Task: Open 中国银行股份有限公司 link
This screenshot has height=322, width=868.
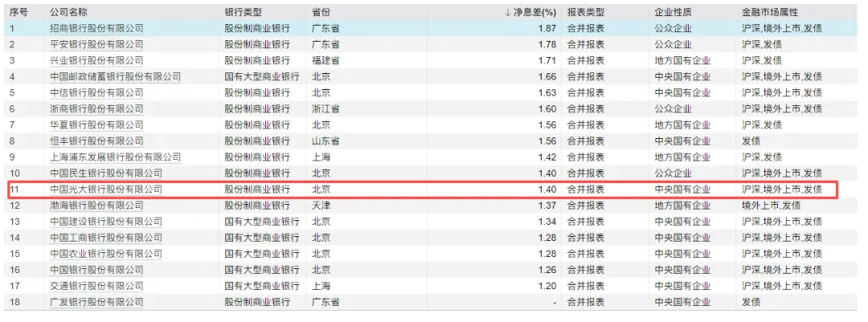Action: pyautogui.click(x=96, y=270)
